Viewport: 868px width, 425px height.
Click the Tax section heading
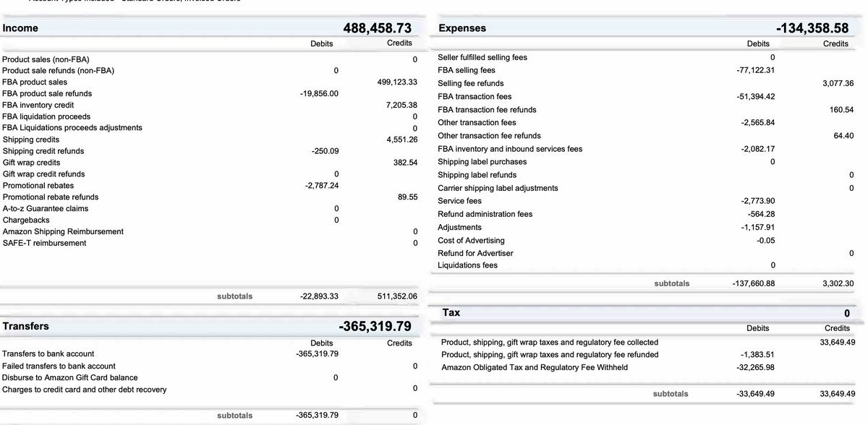451,312
